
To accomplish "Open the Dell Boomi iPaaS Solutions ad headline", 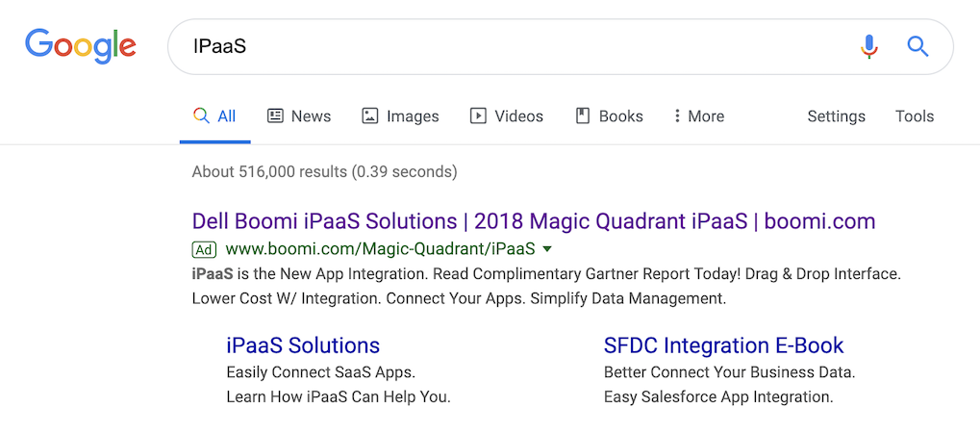I will click(x=533, y=221).
